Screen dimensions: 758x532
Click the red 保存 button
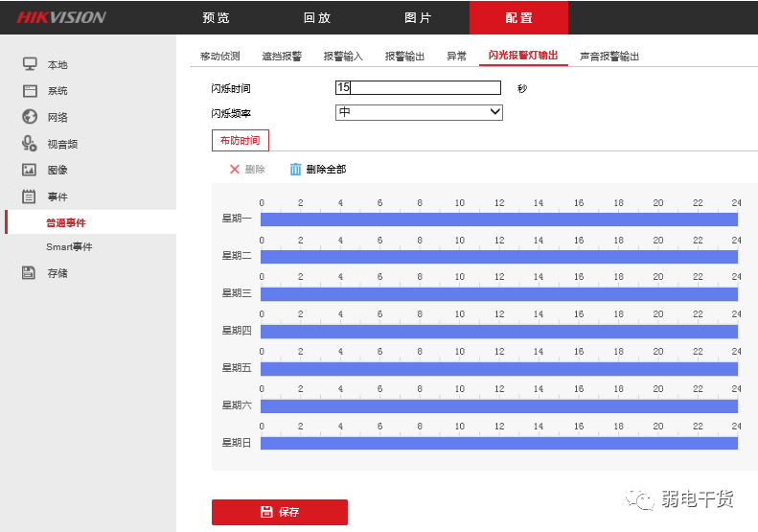pyautogui.click(x=280, y=512)
